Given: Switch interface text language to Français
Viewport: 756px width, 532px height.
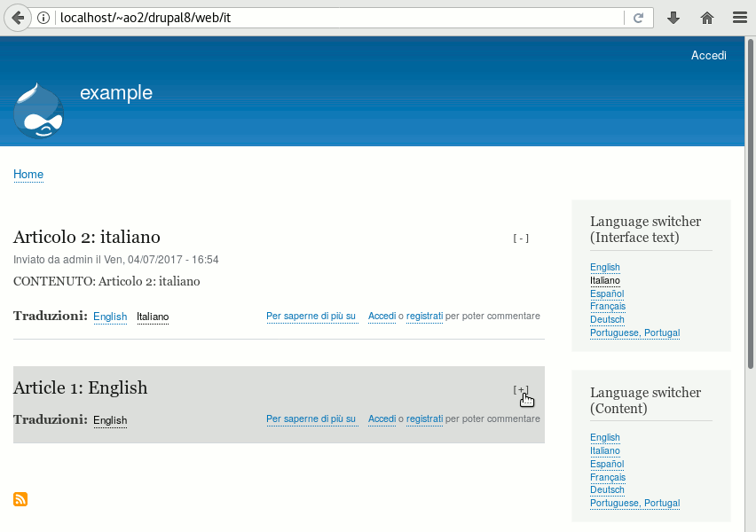Looking at the screenshot, I should point(608,307).
